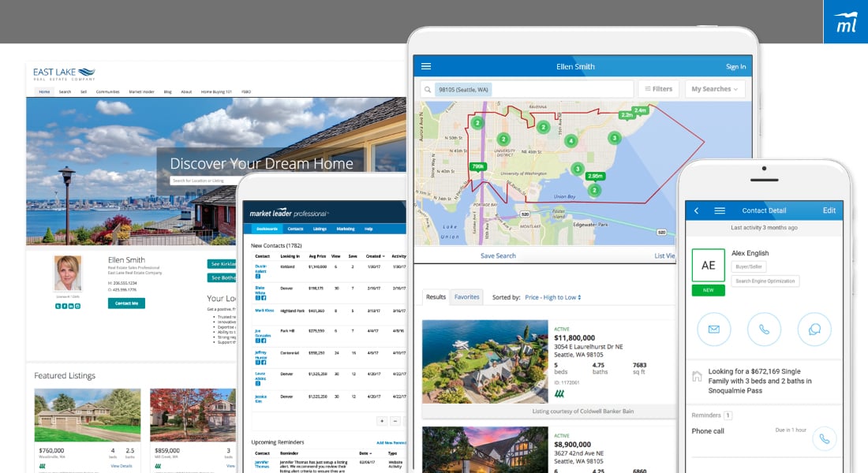Tap the back arrow in Contact Detail
Image resolution: width=868 pixels, height=473 pixels.
click(697, 210)
